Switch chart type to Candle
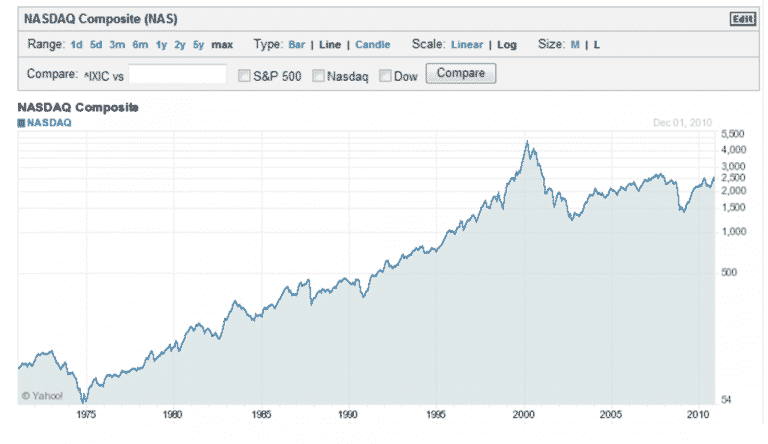768x444 pixels. [x=373, y=45]
